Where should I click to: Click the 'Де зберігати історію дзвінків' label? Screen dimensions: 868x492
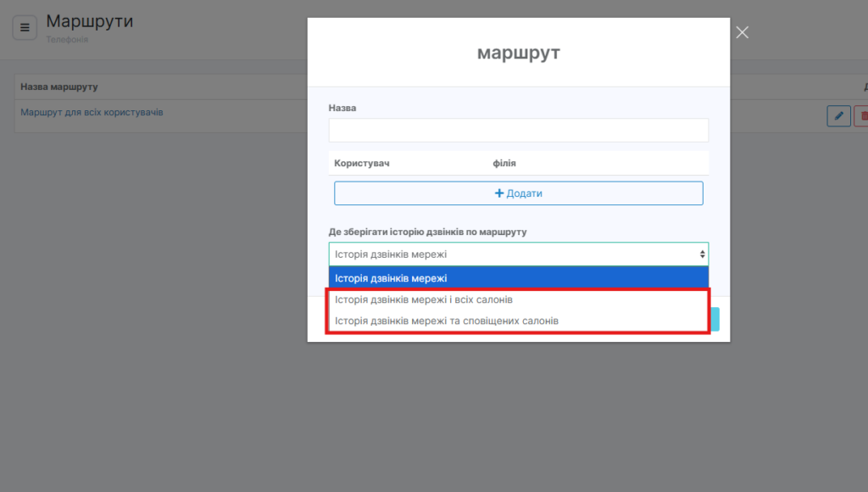click(x=428, y=232)
